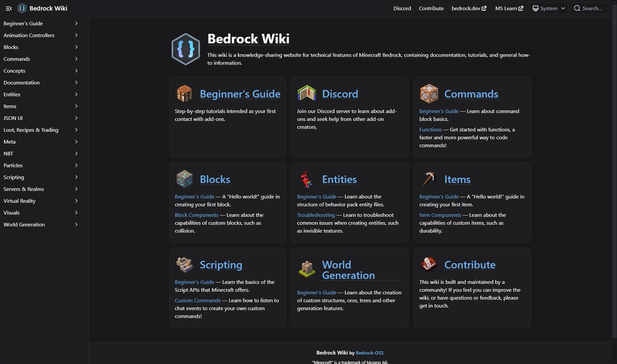Select Visuals in the sidebar

11,213
